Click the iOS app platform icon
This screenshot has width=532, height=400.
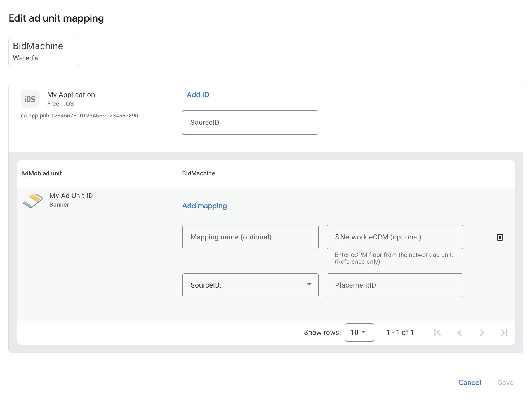tap(30, 99)
